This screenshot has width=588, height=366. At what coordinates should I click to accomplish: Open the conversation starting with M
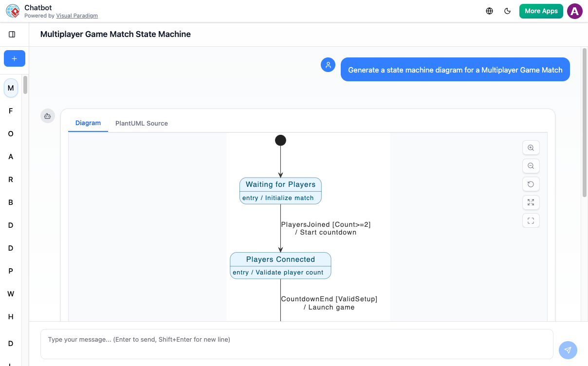[x=11, y=88]
